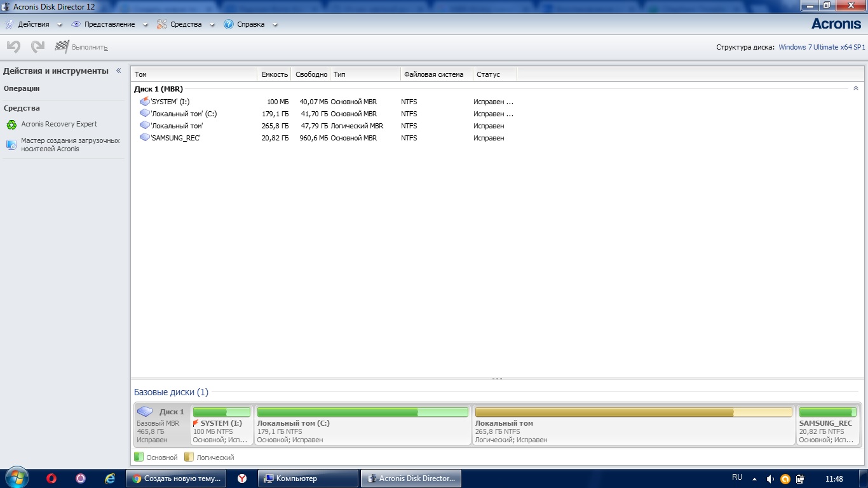This screenshot has width=868, height=488.
Task: Click the volume icon beside 'SYSTEM' (I:) in the list
Action: point(144,102)
